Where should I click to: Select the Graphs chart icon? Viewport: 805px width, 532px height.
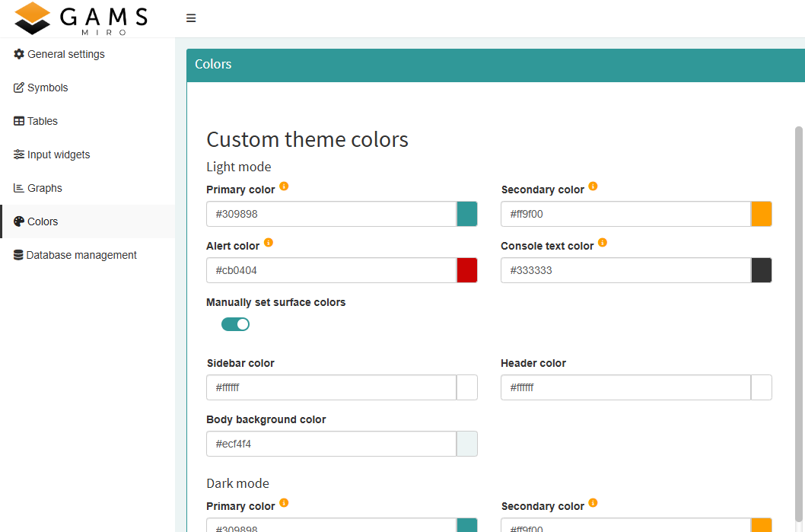18,188
